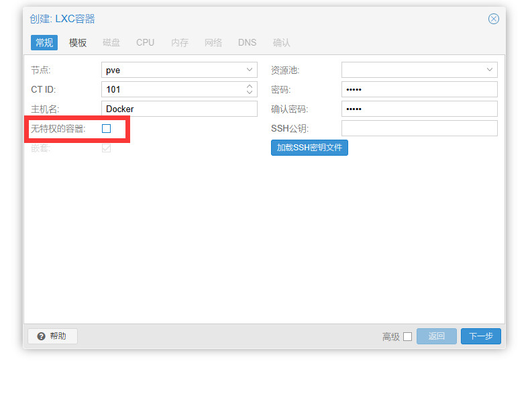Toggle the greyed 嵌套 checkbox

coord(106,148)
